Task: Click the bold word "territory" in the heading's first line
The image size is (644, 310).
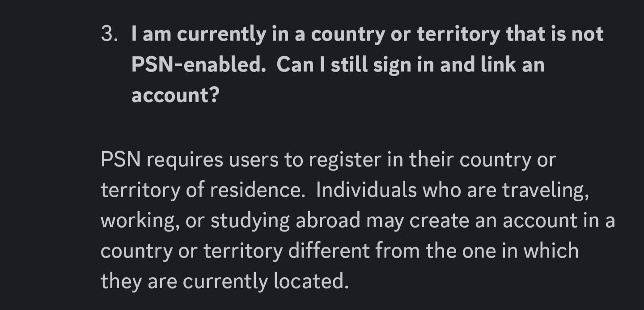Action: pos(458,34)
